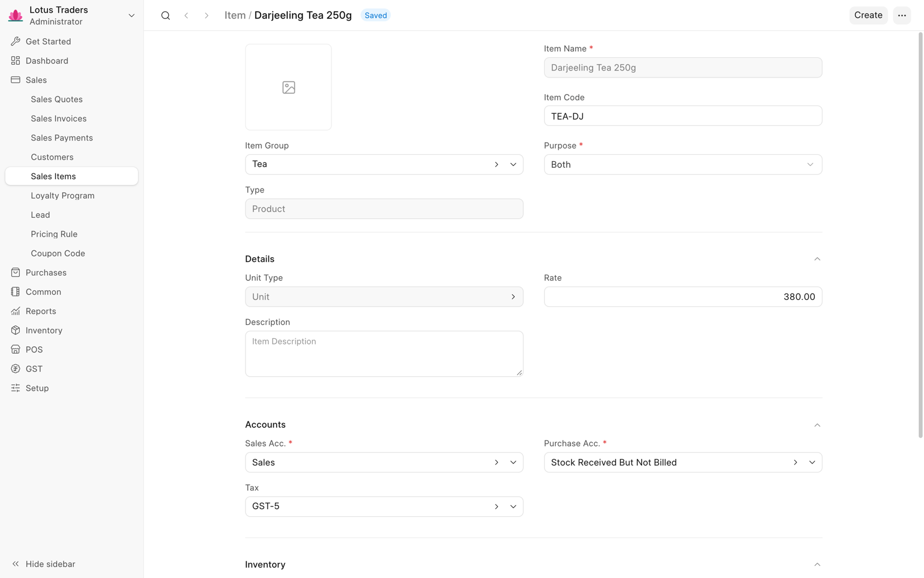Click the Rate field showing 380.00
Viewport: 924px width, 578px height.
(x=683, y=297)
